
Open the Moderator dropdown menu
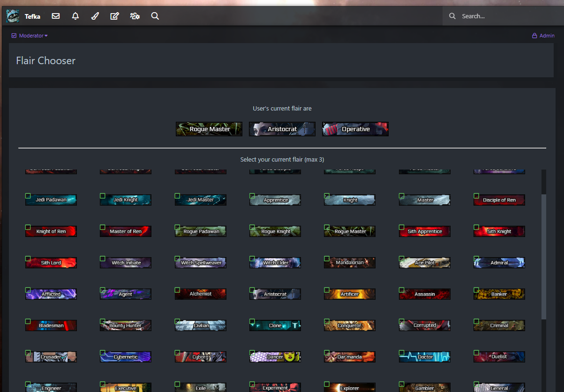click(x=30, y=36)
